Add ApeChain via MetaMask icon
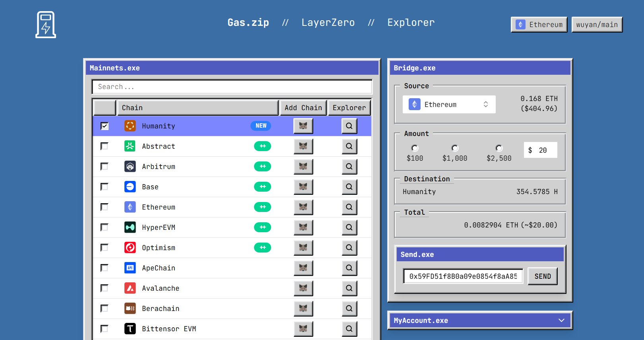This screenshot has width=644, height=340. 303,268
